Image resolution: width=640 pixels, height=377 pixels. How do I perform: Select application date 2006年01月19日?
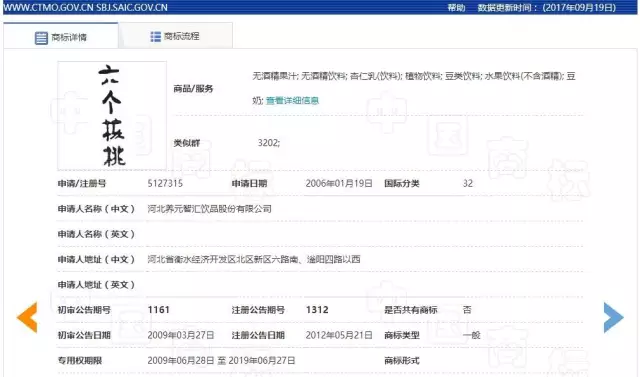[339, 183]
